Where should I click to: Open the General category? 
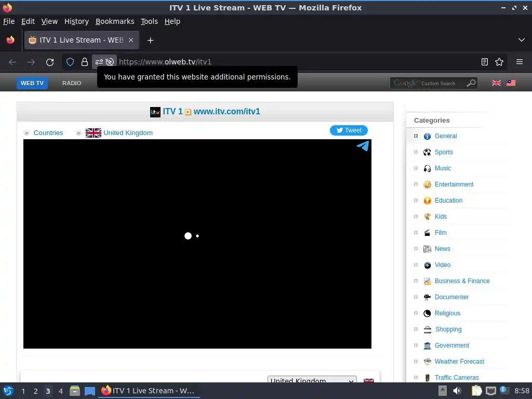pos(446,136)
